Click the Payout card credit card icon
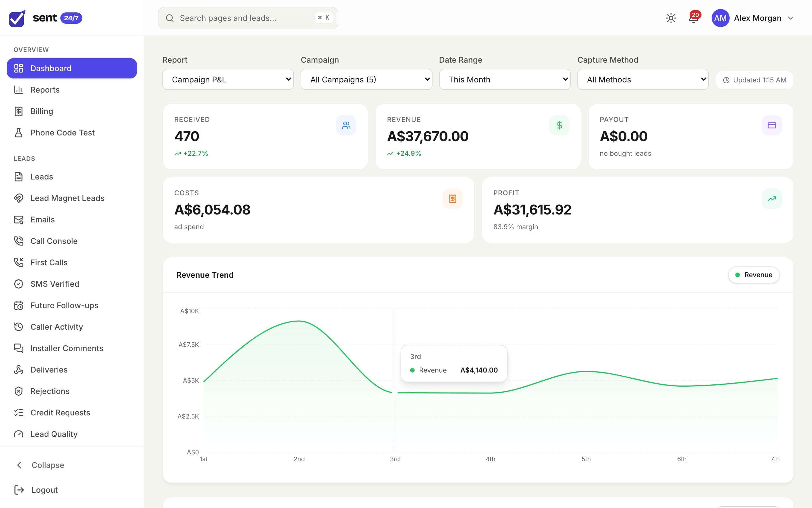The width and height of the screenshot is (812, 508). [x=772, y=125]
